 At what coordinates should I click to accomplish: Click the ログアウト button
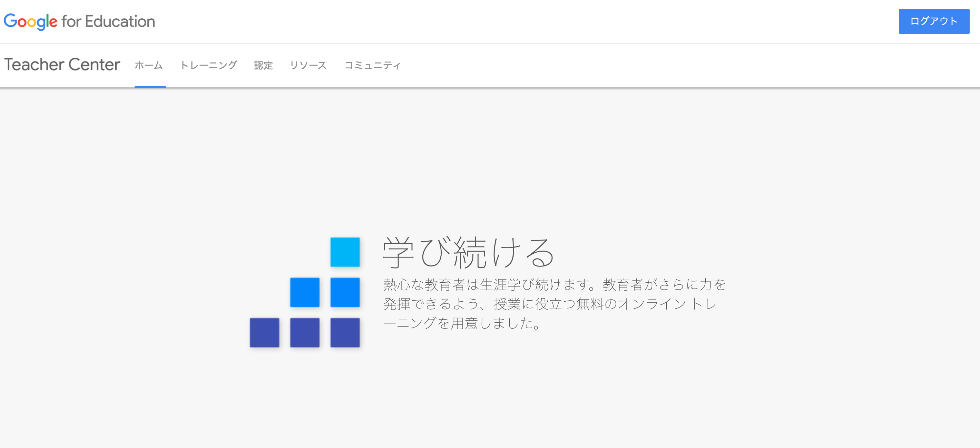933,21
